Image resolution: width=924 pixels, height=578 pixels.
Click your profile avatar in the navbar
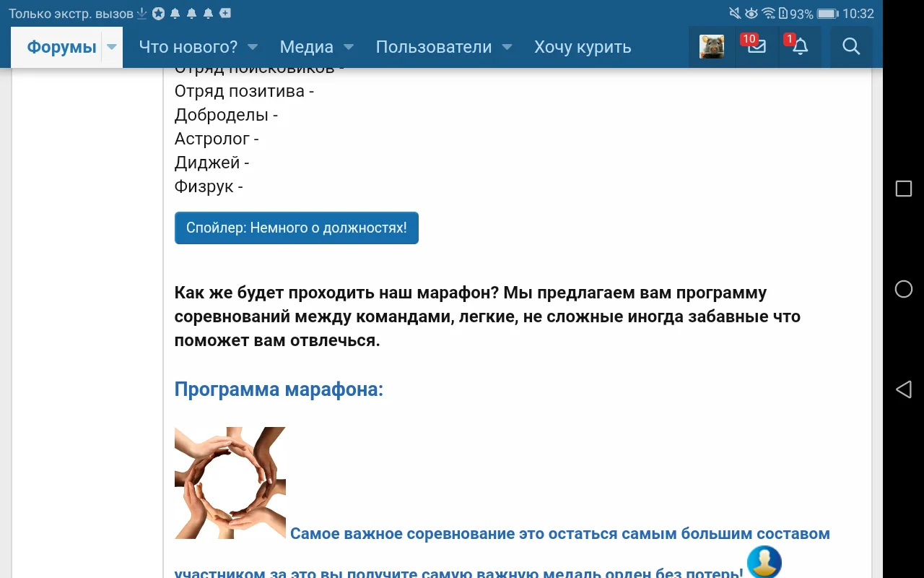pyautogui.click(x=712, y=46)
